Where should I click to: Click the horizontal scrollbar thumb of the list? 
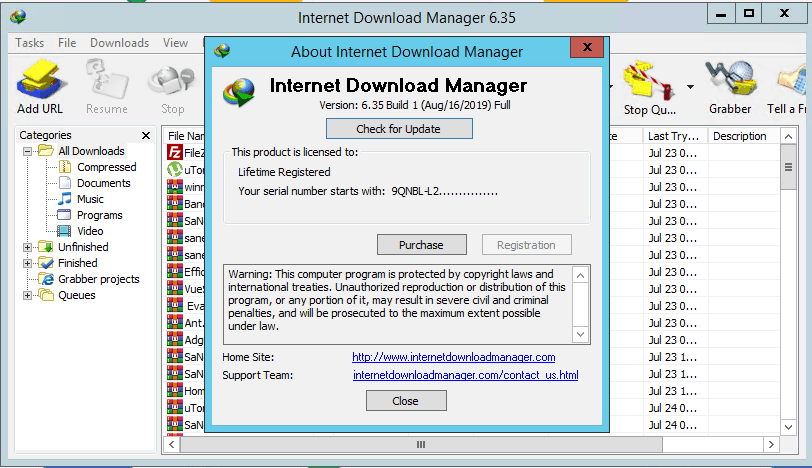click(x=421, y=444)
